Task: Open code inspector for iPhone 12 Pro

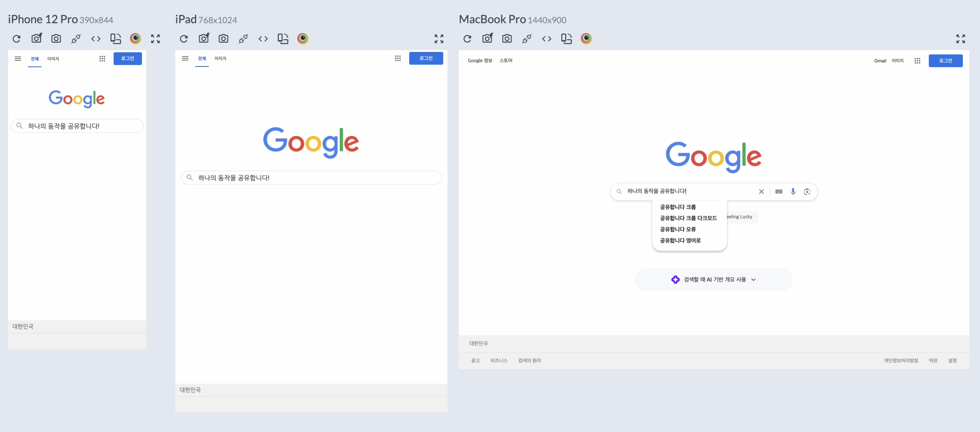Action: tap(96, 39)
